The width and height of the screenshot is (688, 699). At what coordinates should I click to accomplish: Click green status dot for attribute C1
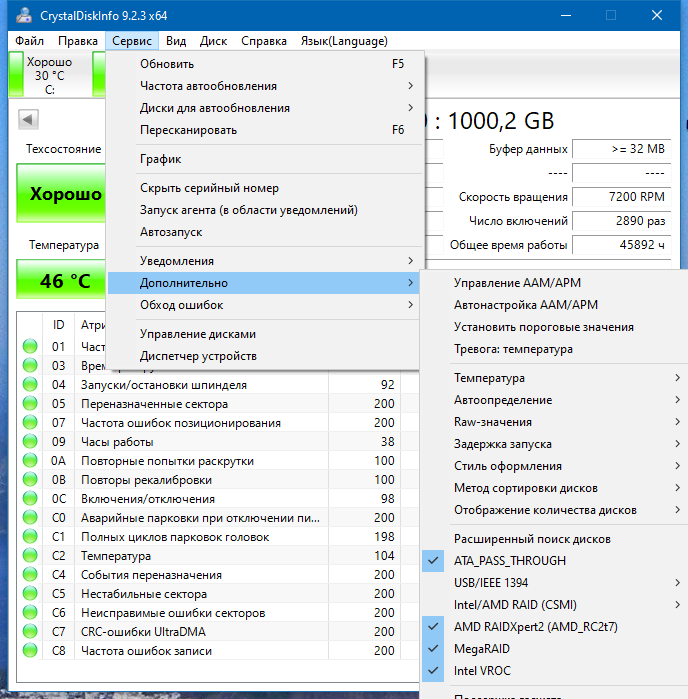point(30,536)
